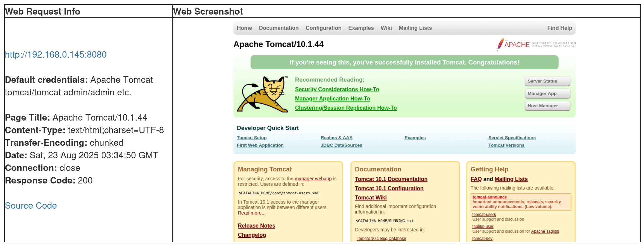The height and width of the screenshot is (245, 644).
Task: Click the Mailing Lists link under Getting Help
Action: 511,179
